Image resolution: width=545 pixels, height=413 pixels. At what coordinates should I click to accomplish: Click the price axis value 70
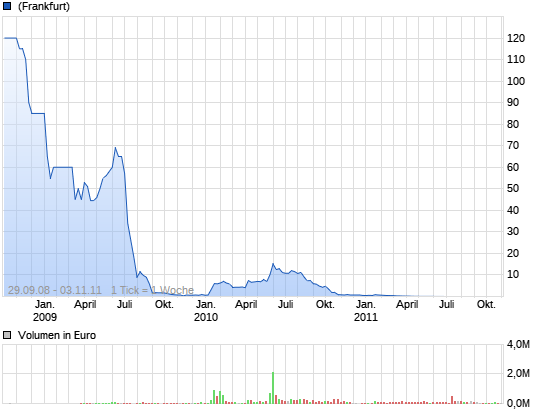pos(513,145)
